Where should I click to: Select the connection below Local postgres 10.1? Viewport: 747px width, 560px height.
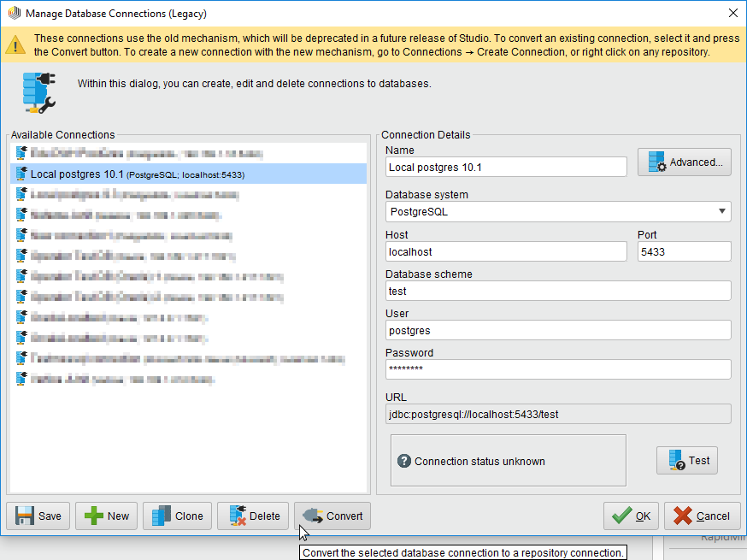click(189, 194)
